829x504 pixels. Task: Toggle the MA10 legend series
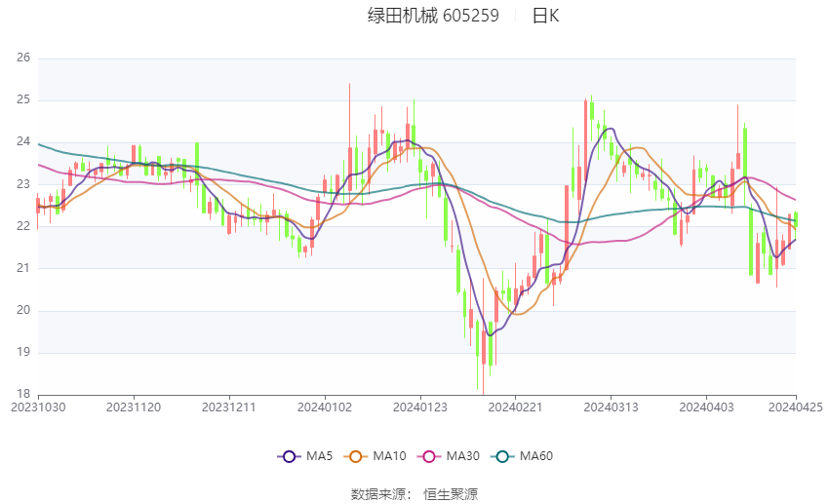[375, 456]
